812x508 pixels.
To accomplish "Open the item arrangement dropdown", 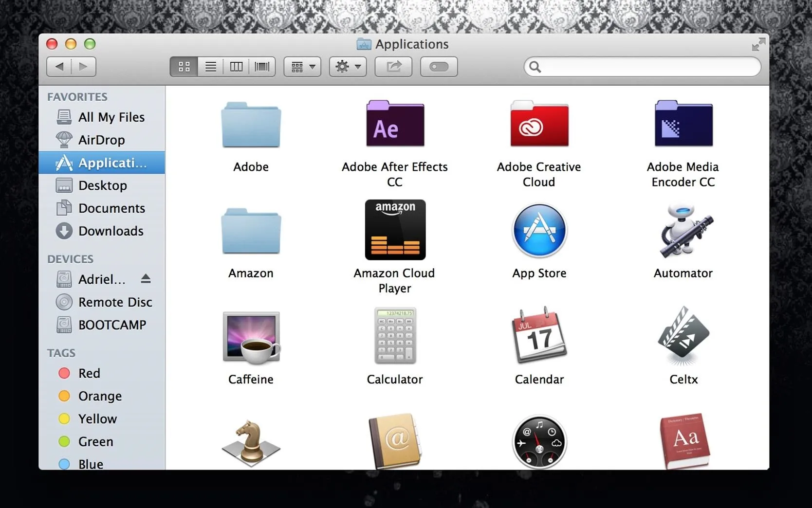I will [302, 67].
